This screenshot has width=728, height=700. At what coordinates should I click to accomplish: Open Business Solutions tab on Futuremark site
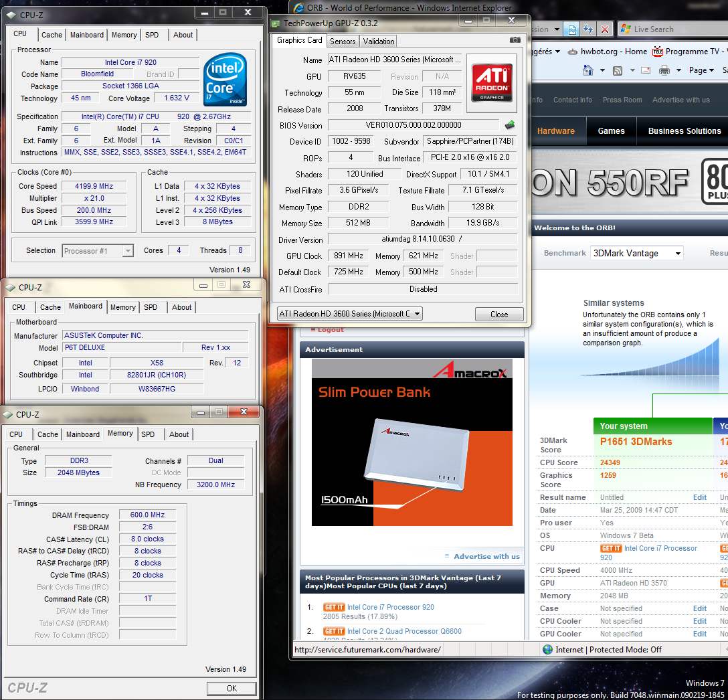(685, 131)
